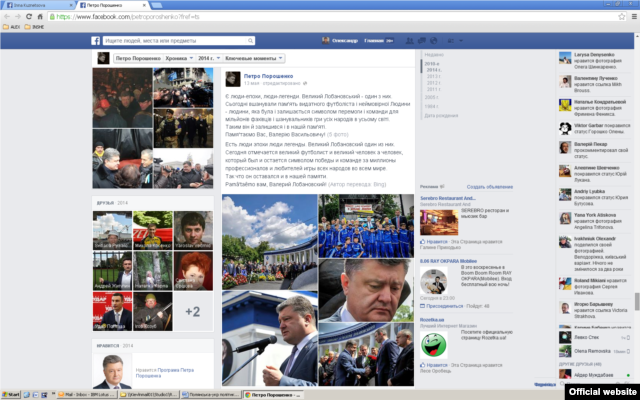This screenshot has height=400, width=640.
Task: Open the Chrome menu icon
Action: point(632,17)
